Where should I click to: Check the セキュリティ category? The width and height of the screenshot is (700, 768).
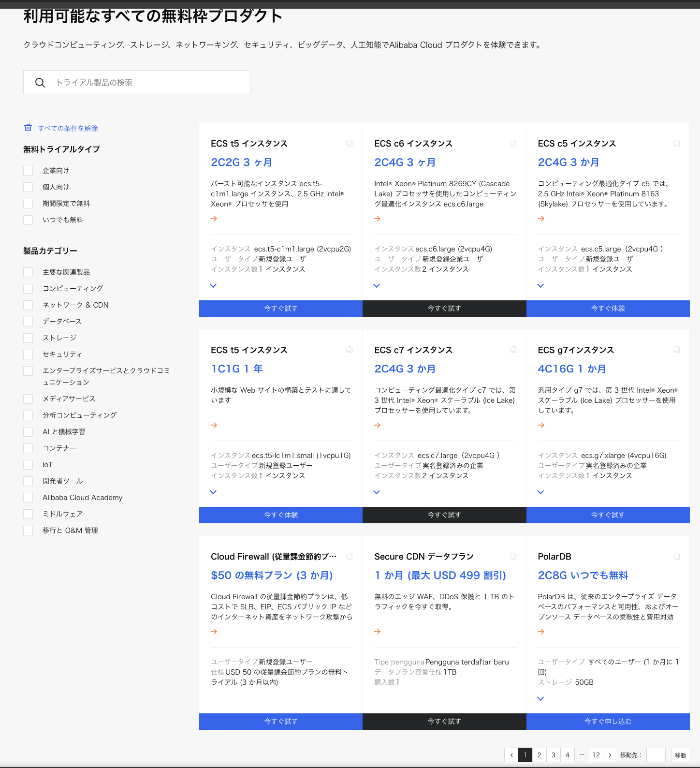click(28, 354)
